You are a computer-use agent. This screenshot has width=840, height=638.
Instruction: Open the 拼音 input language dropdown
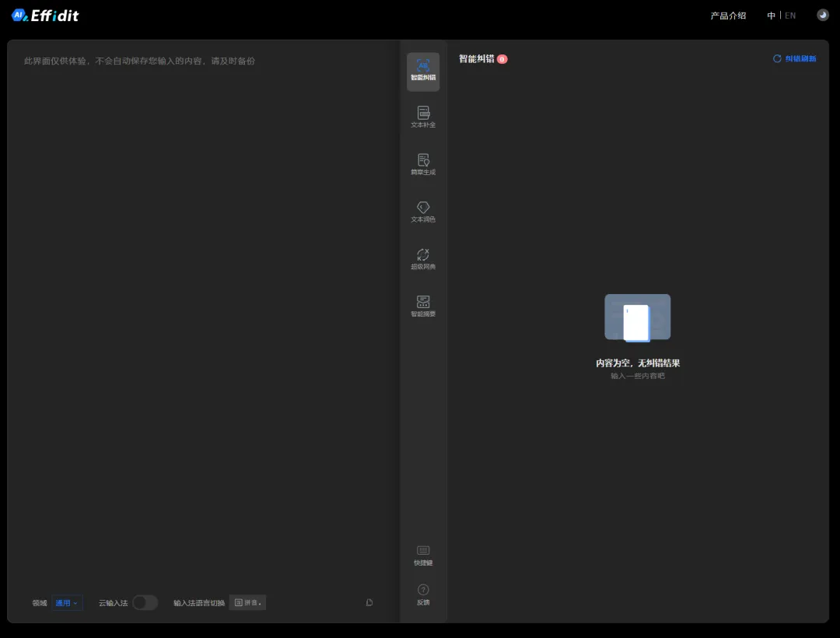[x=248, y=603]
